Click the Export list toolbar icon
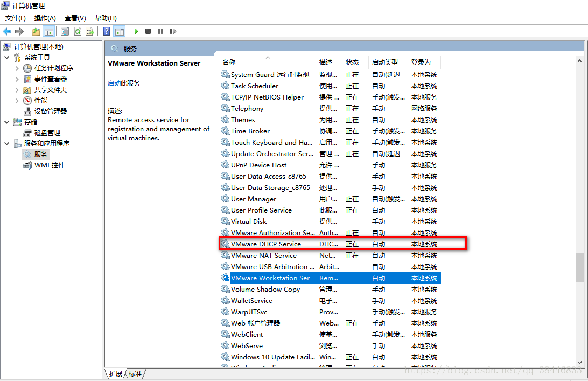Image resolution: width=588 pixels, height=381 pixels. (90, 31)
